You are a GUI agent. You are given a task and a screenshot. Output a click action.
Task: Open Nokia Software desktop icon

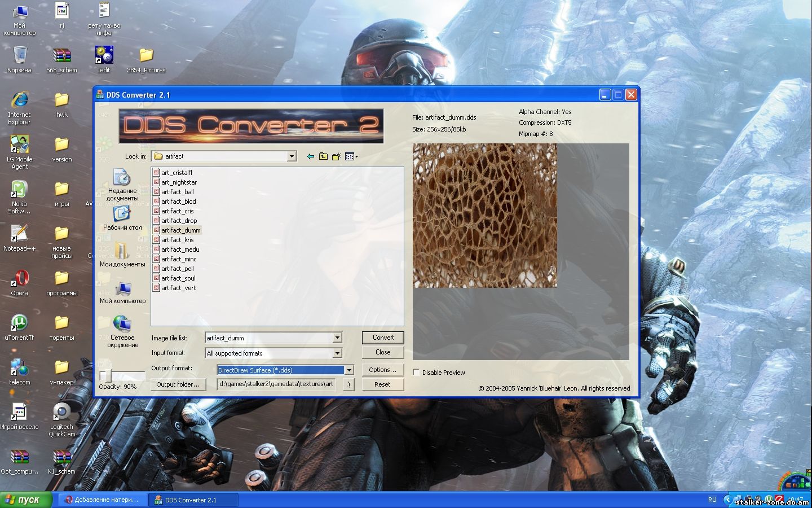(20, 197)
